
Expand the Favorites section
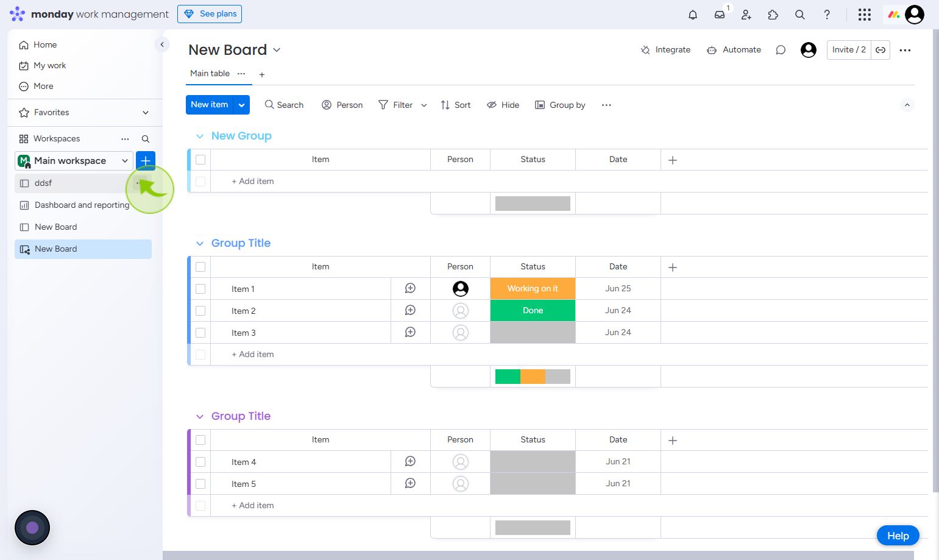tap(146, 113)
